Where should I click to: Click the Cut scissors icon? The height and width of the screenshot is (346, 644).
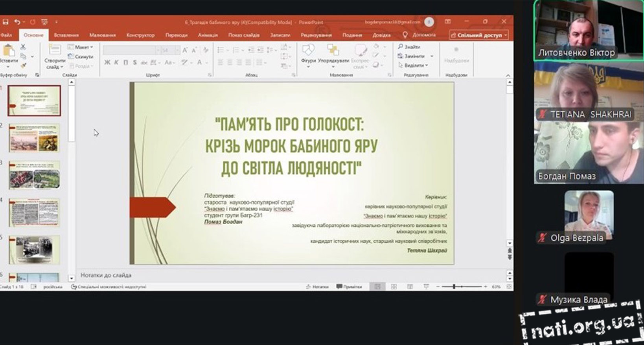(x=23, y=47)
